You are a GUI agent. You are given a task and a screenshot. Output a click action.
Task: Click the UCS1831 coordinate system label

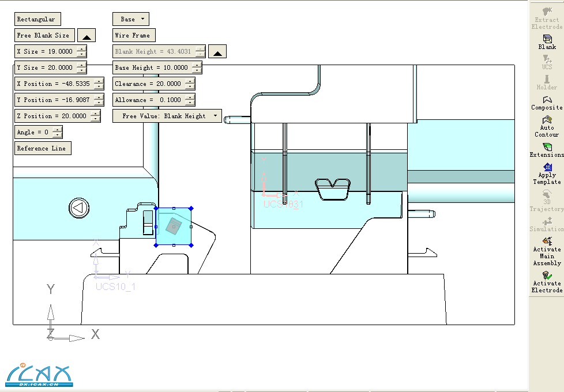[283, 204]
